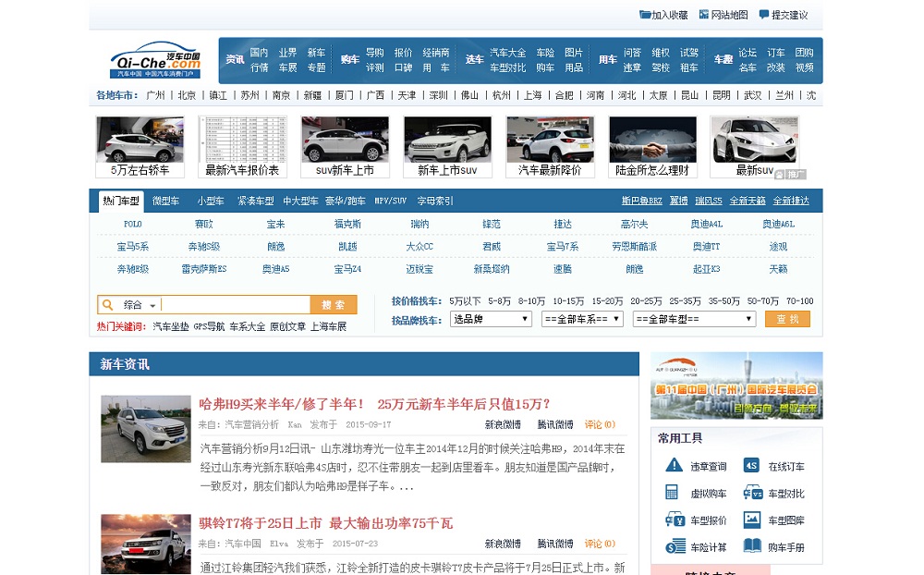Open the 最新汽车报价表 thumbnail
Screen dimensions: 924x575
(242, 147)
